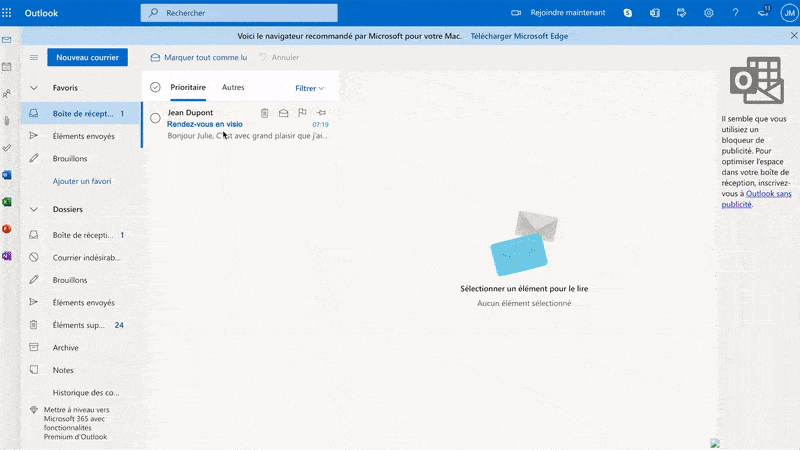Open Éléments envoyés under Dossiers
This screenshot has height=450, width=800.
tap(81, 303)
